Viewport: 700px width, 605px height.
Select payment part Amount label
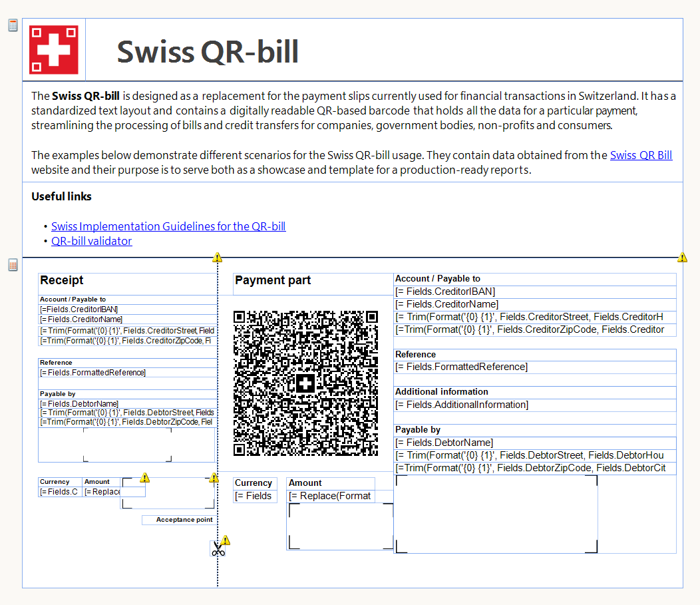point(330,484)
